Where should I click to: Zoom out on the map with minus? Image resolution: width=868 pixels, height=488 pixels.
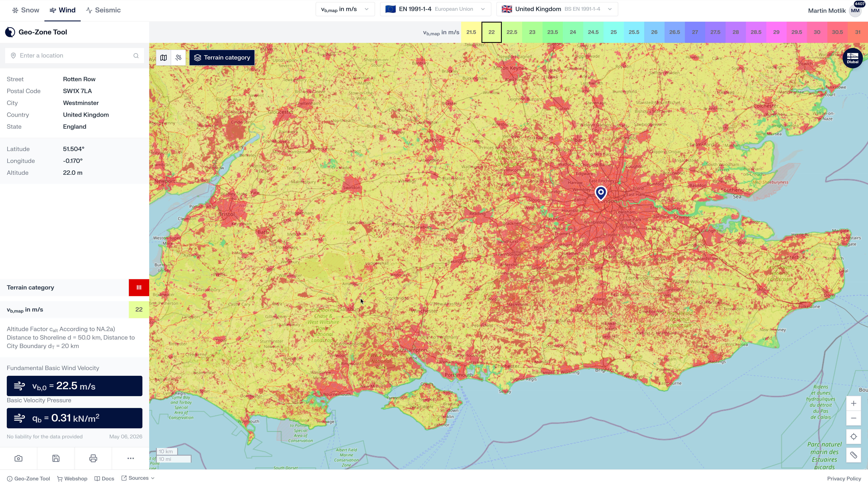pos(853,418)
